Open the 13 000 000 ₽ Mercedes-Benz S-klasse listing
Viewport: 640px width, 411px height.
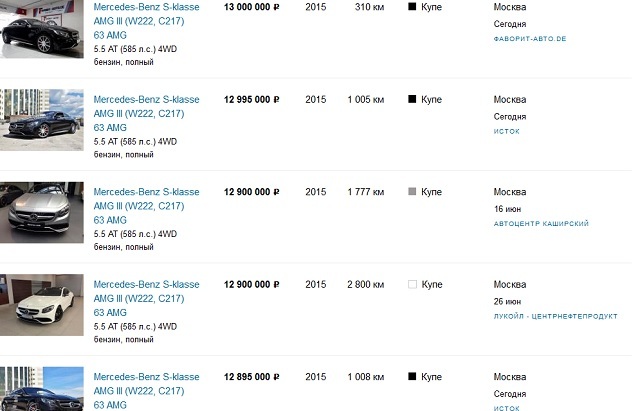click(146, 21)
